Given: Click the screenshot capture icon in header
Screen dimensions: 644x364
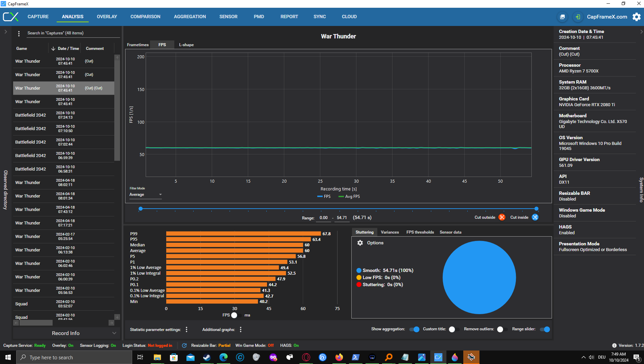Looking at the screenshot, I should point(562,17).
